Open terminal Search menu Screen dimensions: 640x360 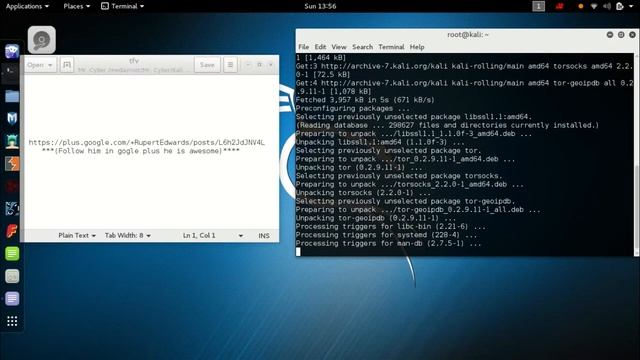pyautogui.click(x=362, y=47)
